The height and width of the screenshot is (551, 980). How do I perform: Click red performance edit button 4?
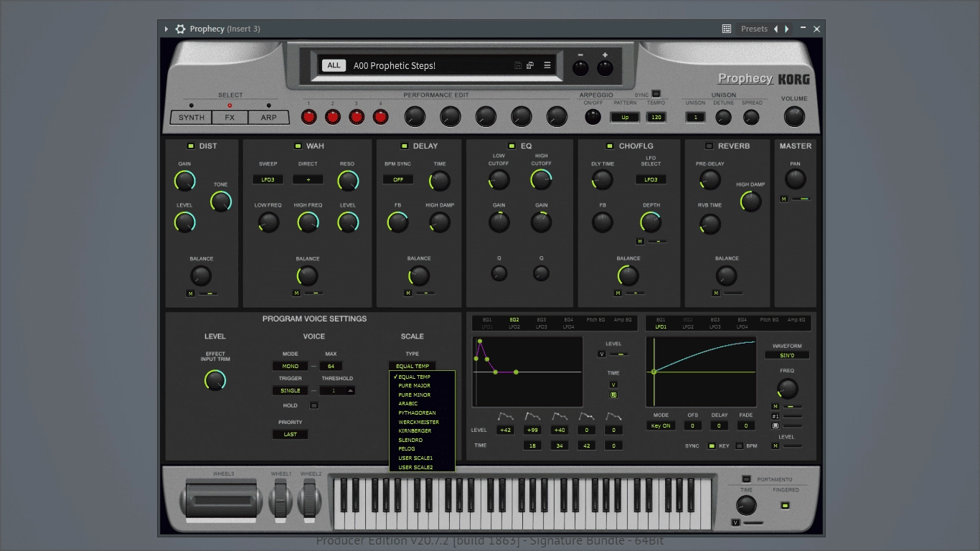381,117
